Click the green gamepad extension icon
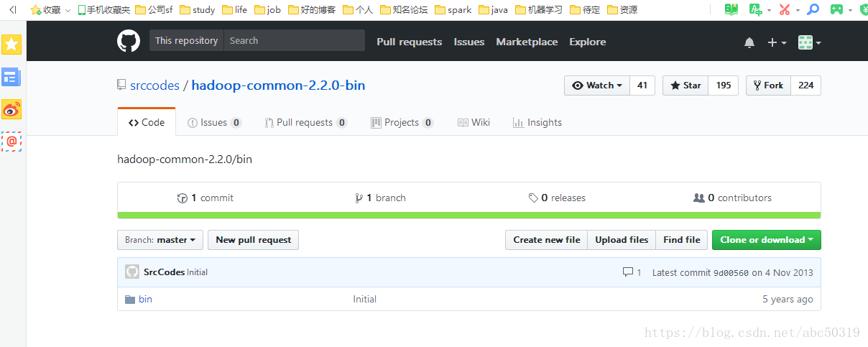This screenshot has height=347, width=868. (x=837, y=9)
